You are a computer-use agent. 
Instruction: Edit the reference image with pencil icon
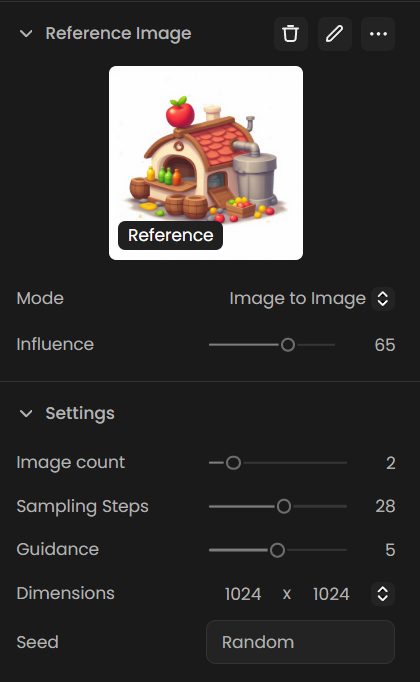tap(334, 34)
